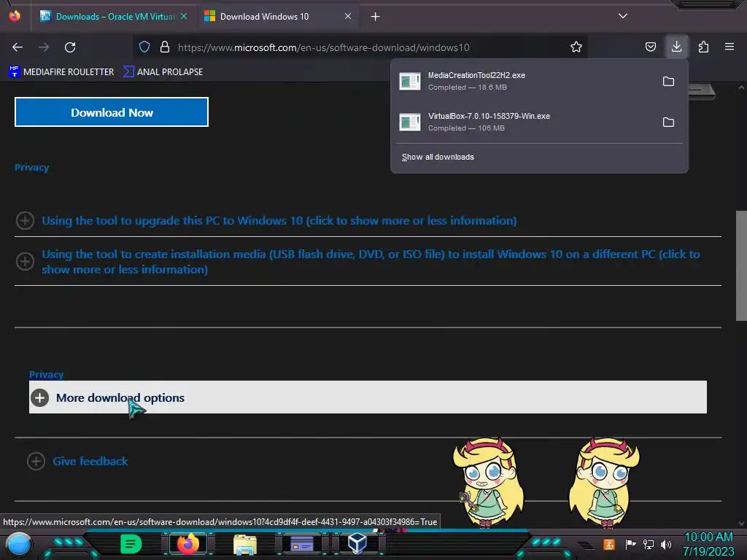
Task: Toggle the downloads panel button
Action: (676, 47)
